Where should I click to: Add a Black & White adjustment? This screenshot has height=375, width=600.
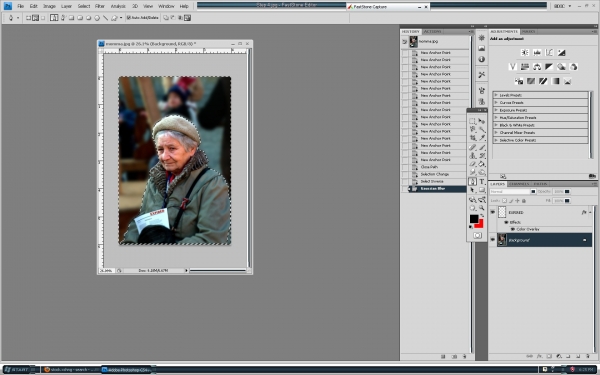(x=549, y=67)
